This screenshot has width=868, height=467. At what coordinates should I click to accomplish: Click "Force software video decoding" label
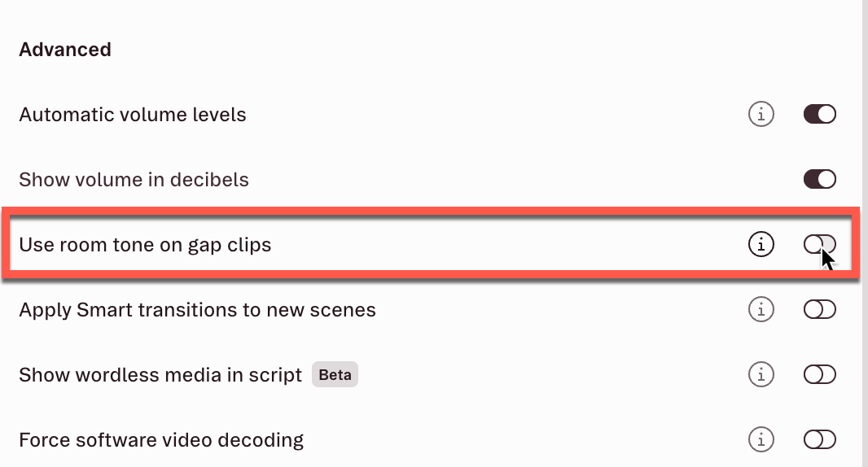pyautogui.click(x=161, y=440)
